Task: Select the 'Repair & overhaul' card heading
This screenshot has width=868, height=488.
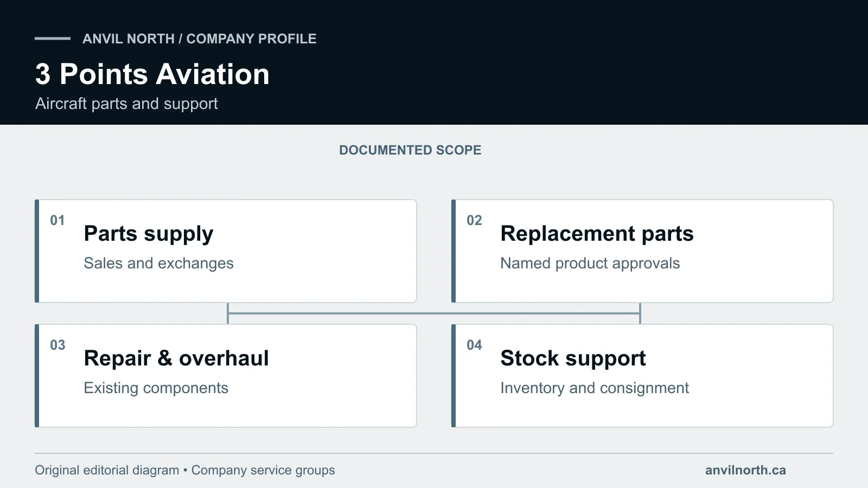Action: 176,358
